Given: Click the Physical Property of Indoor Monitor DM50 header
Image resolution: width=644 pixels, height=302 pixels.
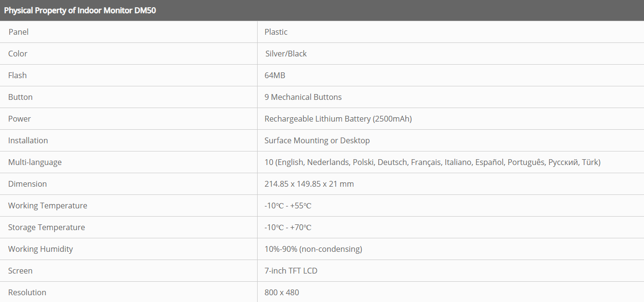Looking at the screenshot, I should tap(80, 11).
